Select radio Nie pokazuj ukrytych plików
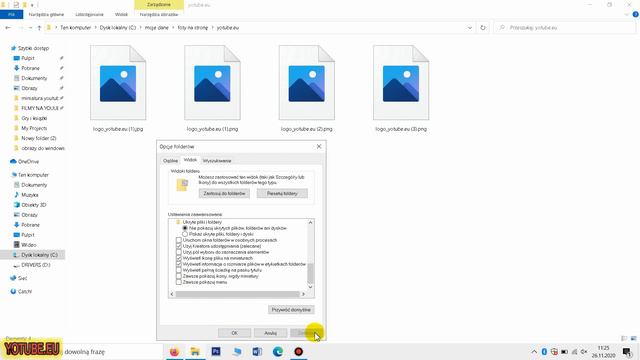The width and height of the screenshot is (640, 360). click(x=185, y=228)
